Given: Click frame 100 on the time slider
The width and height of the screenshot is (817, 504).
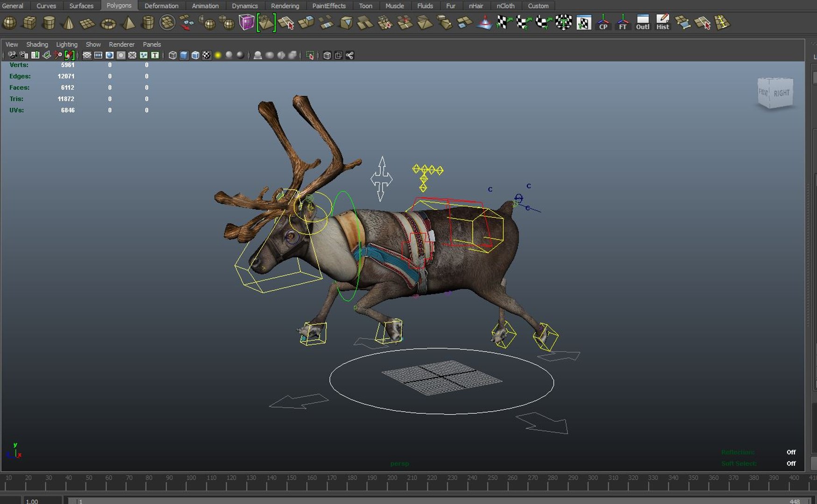Looking at the screenshot, I should (191, 478).
